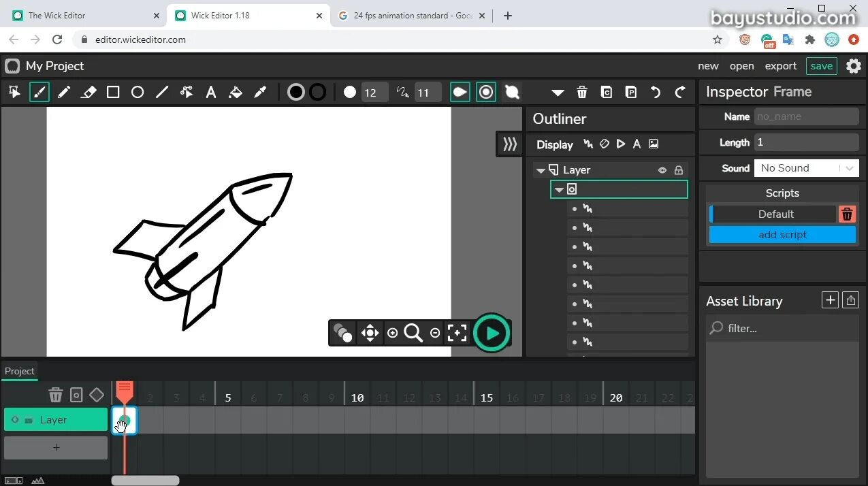The width and height of the screenshot is (868, 486).
Task: Select the Eraser tool
Action: [x=89, y=92]
